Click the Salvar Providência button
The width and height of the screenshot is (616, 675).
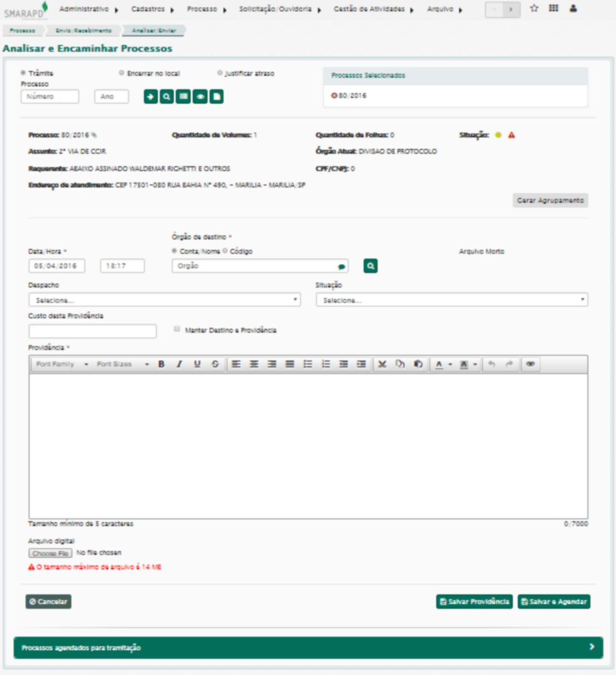coord(474,601)
